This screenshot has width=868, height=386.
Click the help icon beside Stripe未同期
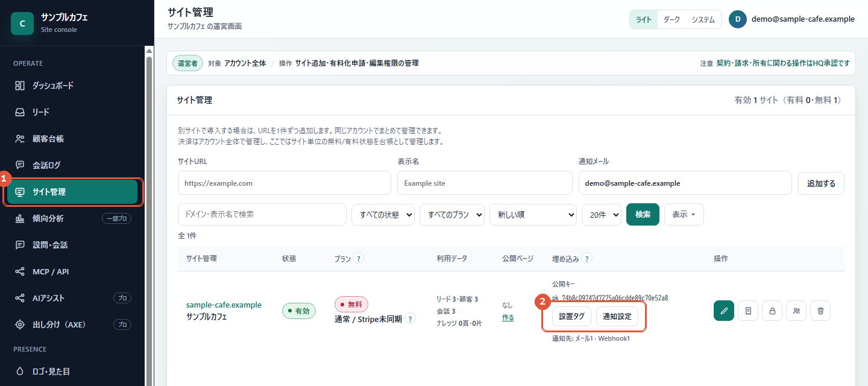(410, 319)
